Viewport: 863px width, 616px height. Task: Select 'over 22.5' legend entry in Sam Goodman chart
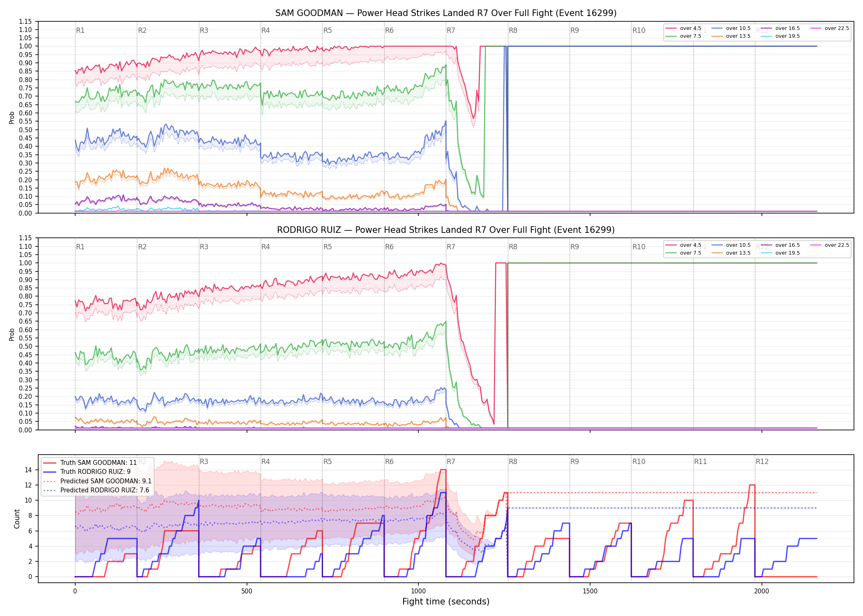pyautogui.click(x=830, y=28)
